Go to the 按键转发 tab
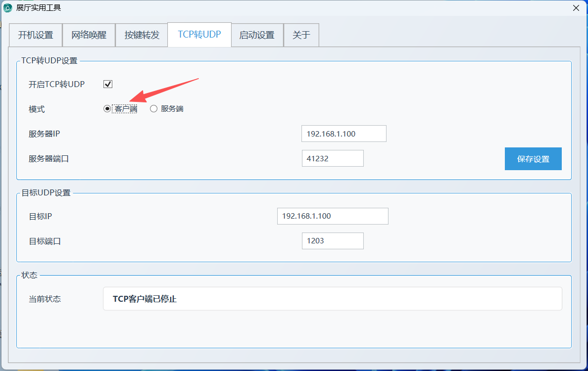The height and width of the screenshot is (371, 588). click(142, 35)
